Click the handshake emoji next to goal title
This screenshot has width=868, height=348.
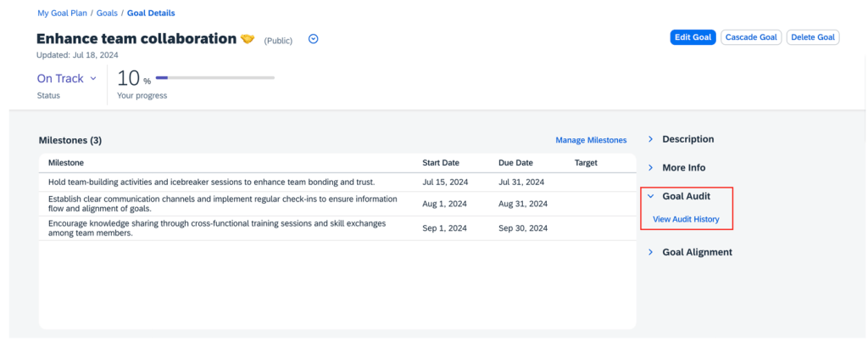coord(248,39)
